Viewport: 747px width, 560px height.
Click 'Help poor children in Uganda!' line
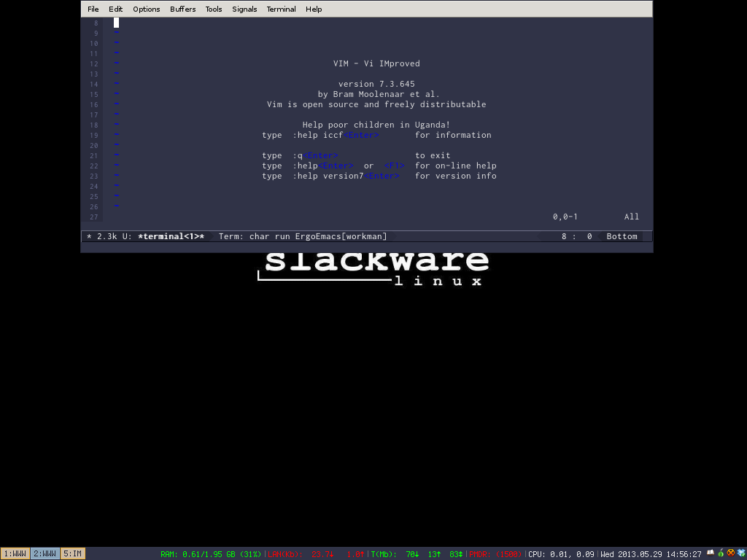point(376,125)
